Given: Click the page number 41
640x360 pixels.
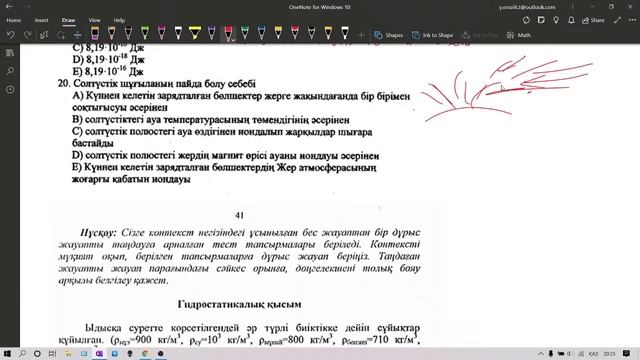Looking at the screenshot, I should (240, 215).
